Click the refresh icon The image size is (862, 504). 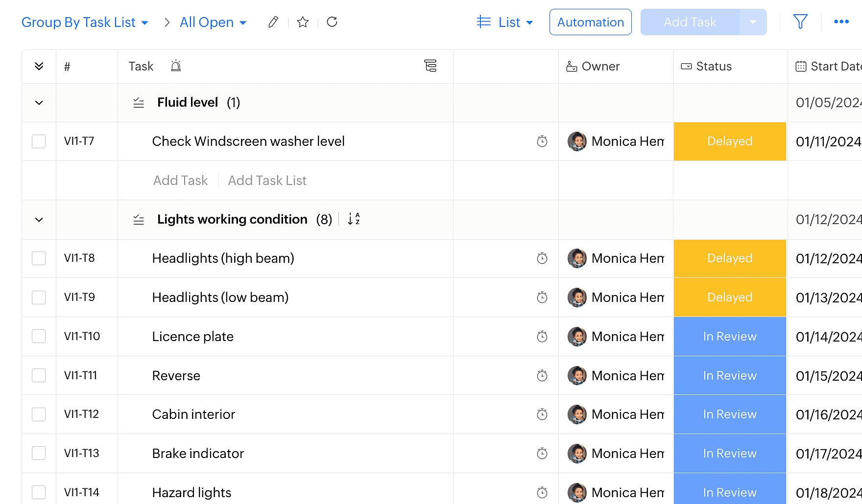click(332, 22)
